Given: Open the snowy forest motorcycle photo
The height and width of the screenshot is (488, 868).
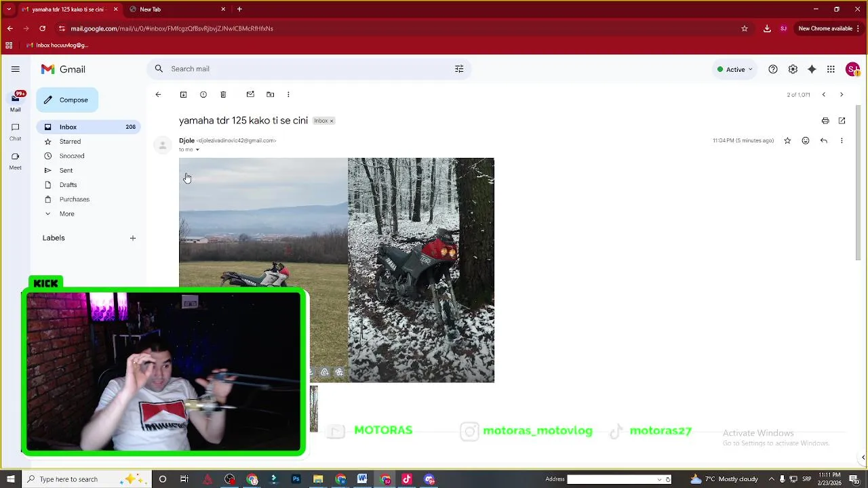Looking at the screenshot, I should 421,270.
